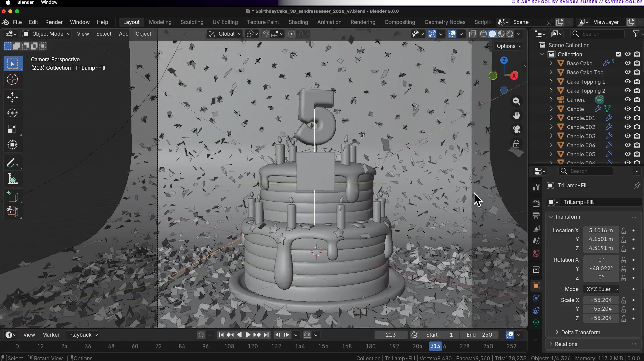Open the Options popover in viewport
This screenshot has height=361, width=644.
click(x=509, y=46)
